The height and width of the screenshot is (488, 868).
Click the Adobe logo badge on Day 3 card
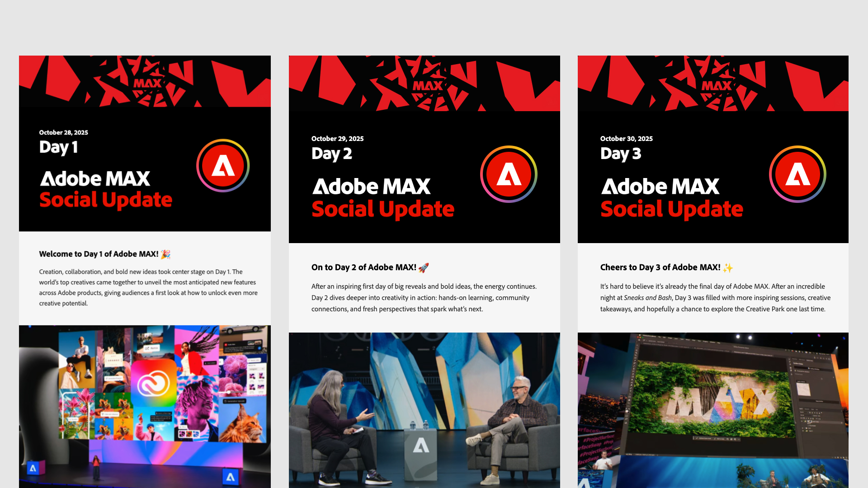point(797,174)
